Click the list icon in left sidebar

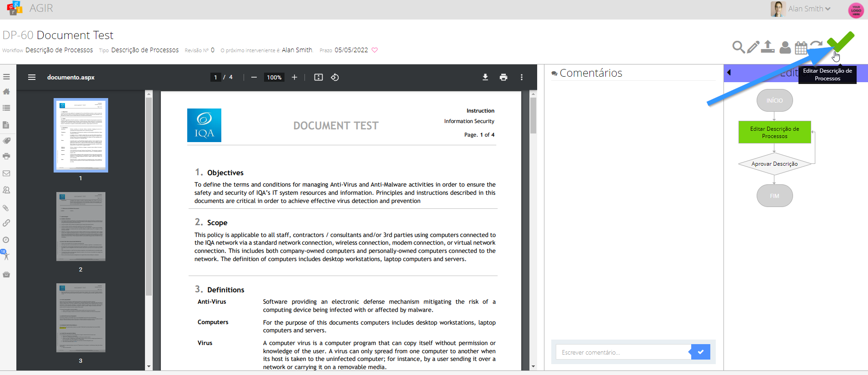[6, 108]
